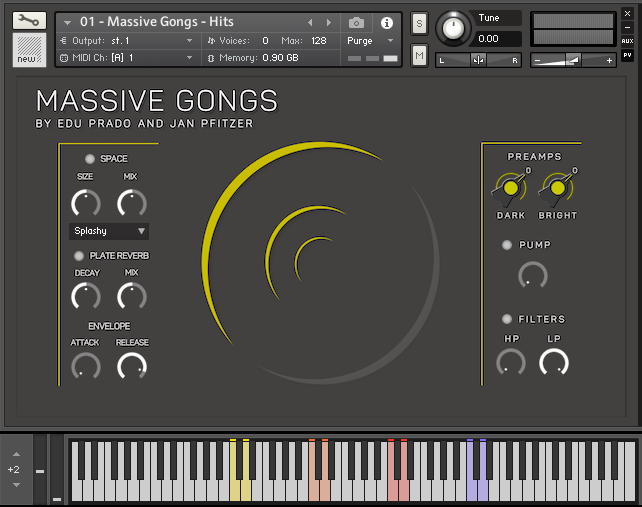Click the PV button
642x507 pixels.
coord(627,55)
